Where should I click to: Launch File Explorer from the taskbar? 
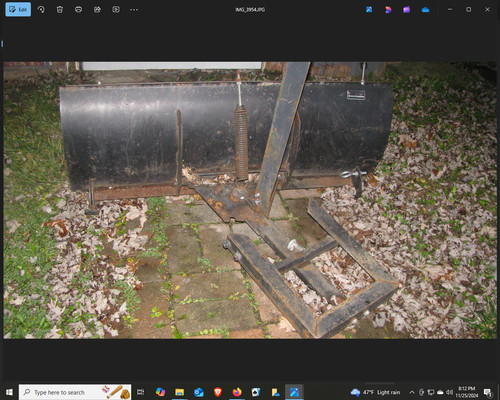coord(179,392)
